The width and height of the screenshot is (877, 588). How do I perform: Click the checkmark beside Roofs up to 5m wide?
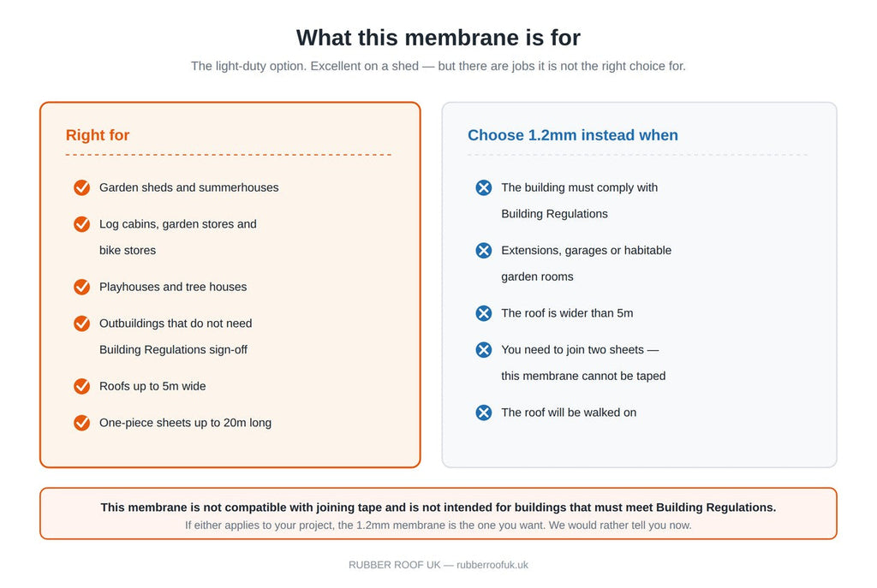tap(81, 386)
